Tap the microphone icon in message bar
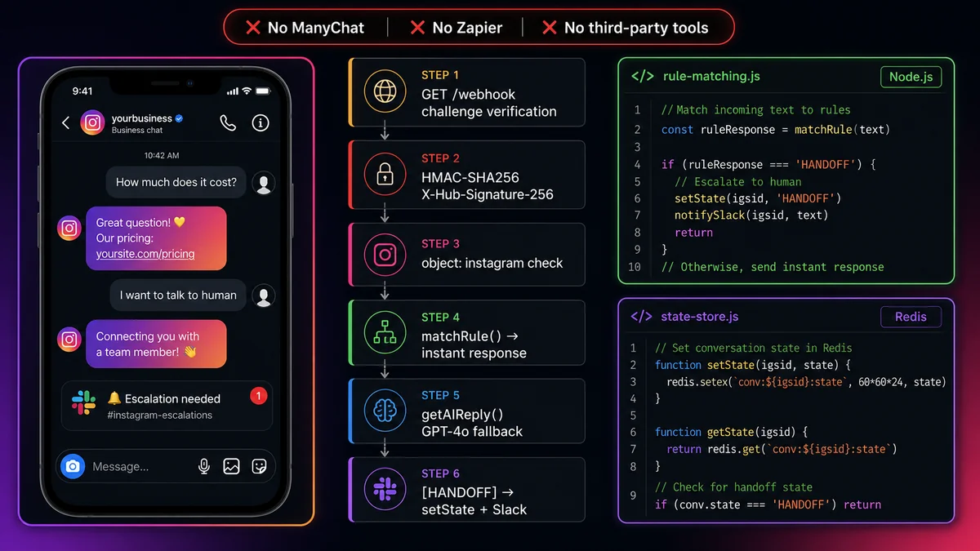Image resolution: width=980 pixels, height=551 pixels. tap(204, 466)
